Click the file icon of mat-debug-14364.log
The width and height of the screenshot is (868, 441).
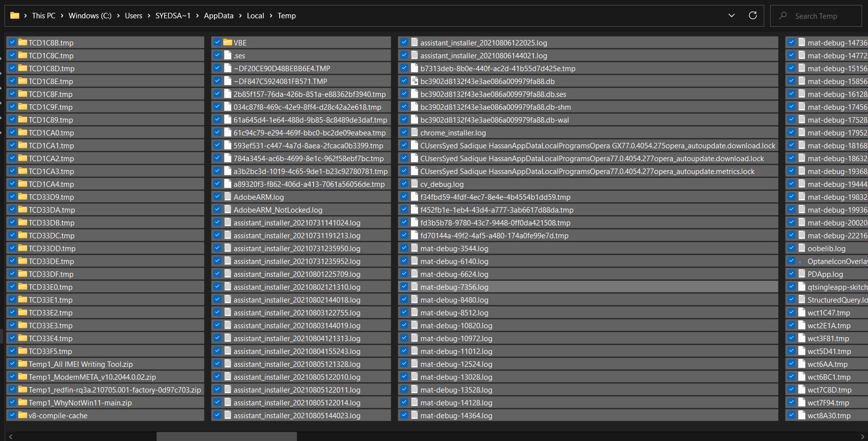(414, 415)
